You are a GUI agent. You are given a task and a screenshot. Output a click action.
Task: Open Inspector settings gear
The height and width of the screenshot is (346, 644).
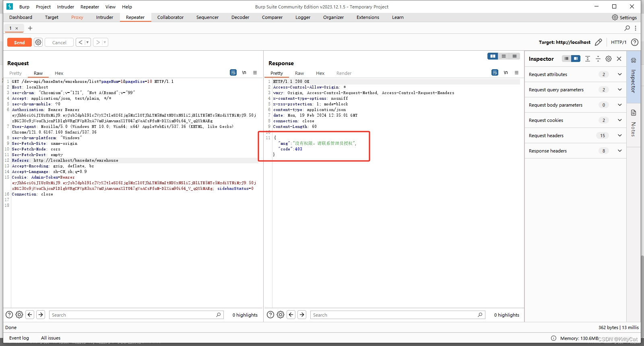click(609, 59)
